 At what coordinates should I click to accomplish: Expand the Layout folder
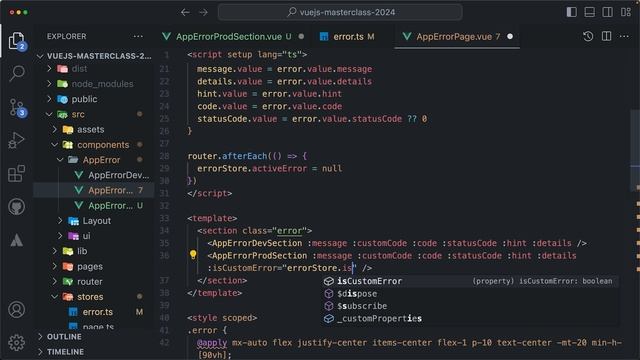[94, 221]
